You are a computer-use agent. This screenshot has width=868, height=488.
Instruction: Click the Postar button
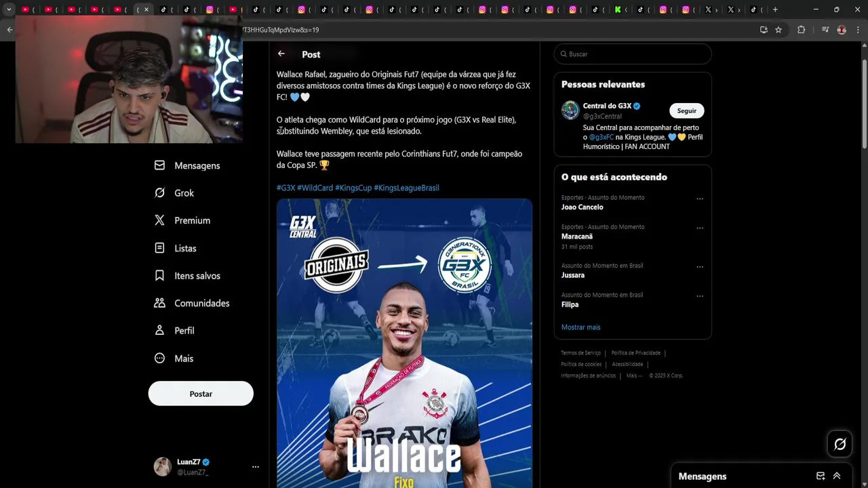[x=201, y=394]
